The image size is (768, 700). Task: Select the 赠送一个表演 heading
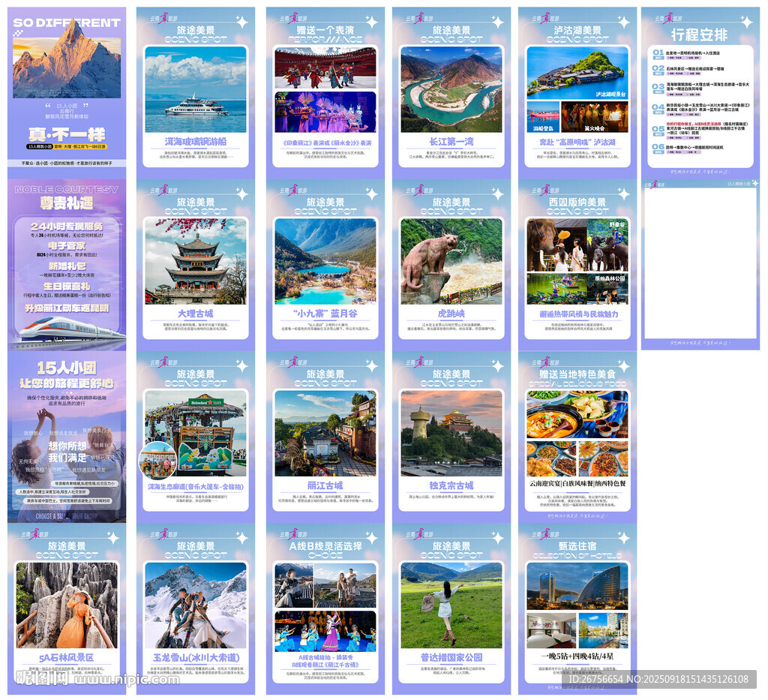click(x=325, y=30)
